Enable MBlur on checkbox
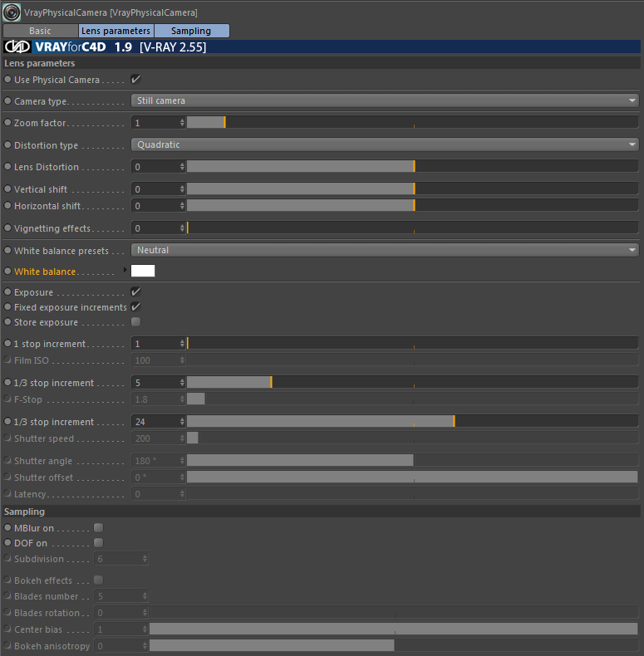The width and height of the screenshot is (644, 656). click(98, 527)
